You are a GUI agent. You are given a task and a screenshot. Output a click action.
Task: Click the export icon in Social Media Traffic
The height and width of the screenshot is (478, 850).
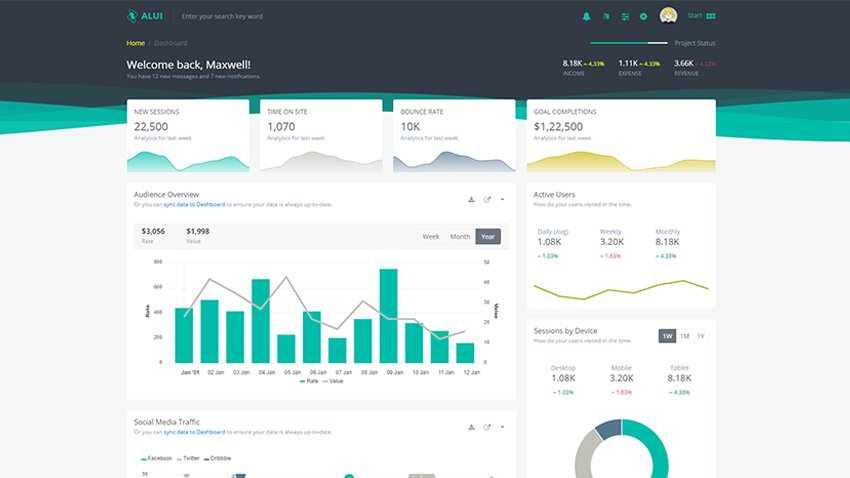(487, 427)
